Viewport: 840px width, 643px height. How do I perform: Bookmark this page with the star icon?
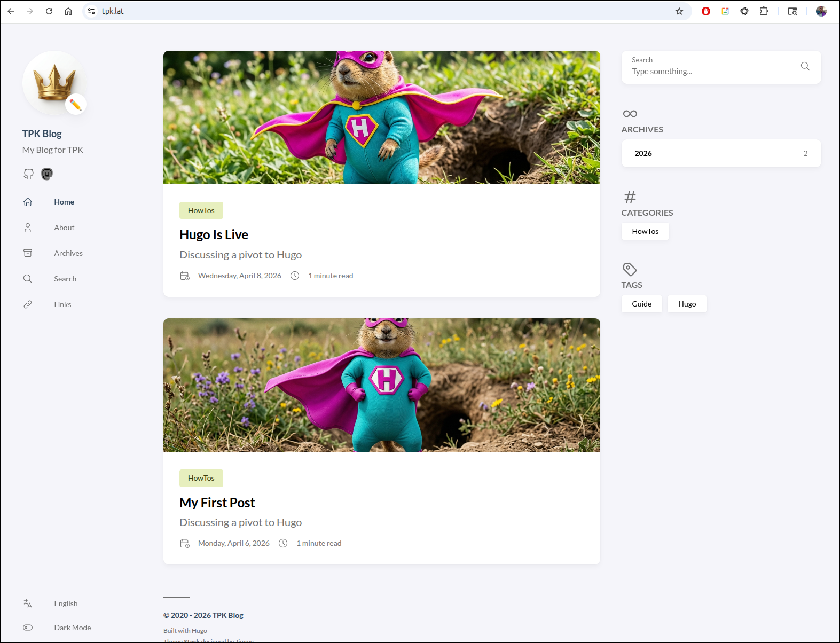pyautogui.click(x=679, y=11)
